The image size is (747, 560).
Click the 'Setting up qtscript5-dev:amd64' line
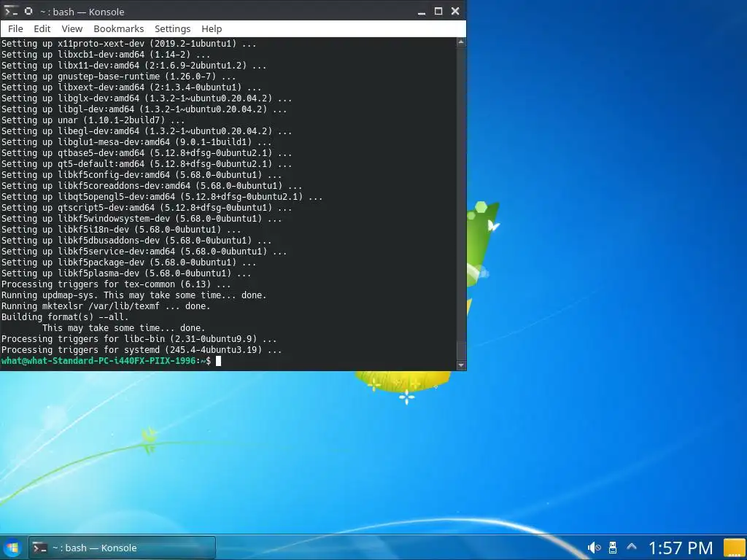(x=146, y=208)
